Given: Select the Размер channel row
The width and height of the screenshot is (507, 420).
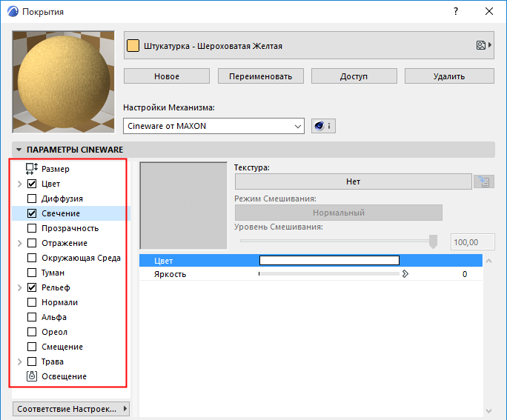Looking at the screenshot, I should (71, 169).
